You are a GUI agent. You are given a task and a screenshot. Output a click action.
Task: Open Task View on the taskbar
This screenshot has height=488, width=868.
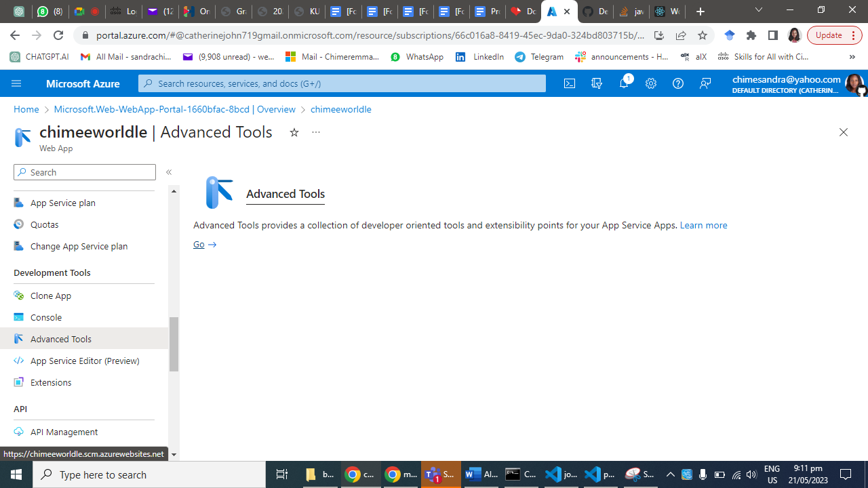(282, 474)
